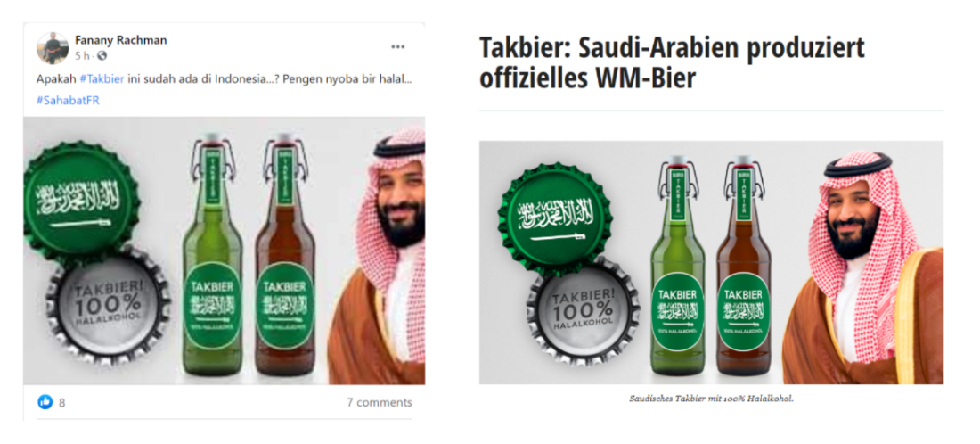Click the caption Saudisches Takbier mit 100% Halalkohol
980x444 pixels.
pos(711,399)
